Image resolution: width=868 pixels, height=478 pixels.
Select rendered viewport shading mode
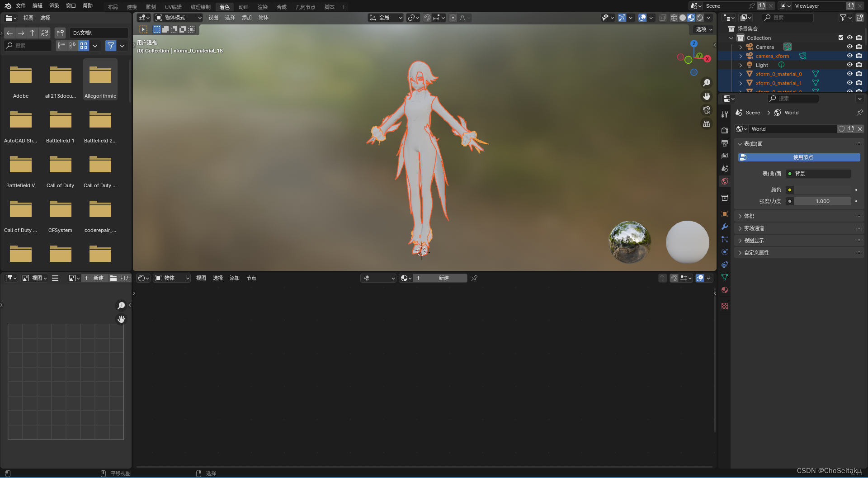point(700,18)
